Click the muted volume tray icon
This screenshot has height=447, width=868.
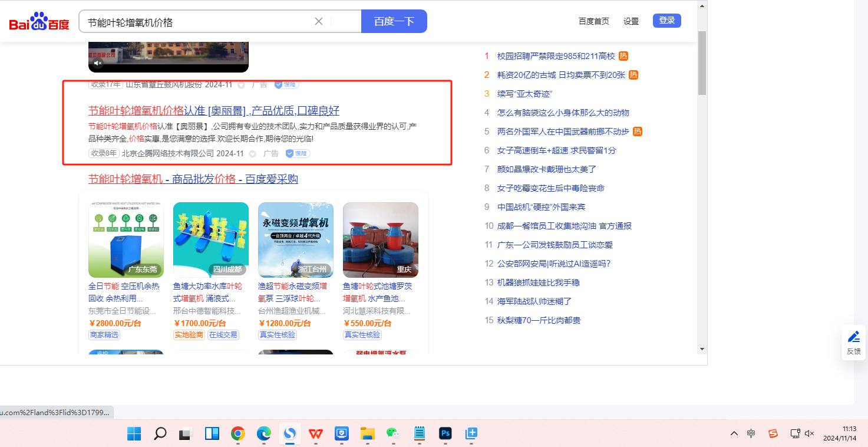810,433
